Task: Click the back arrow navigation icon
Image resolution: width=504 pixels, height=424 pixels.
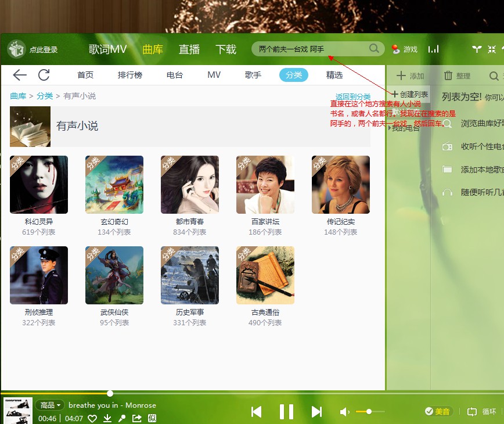Action: point(20,75)
